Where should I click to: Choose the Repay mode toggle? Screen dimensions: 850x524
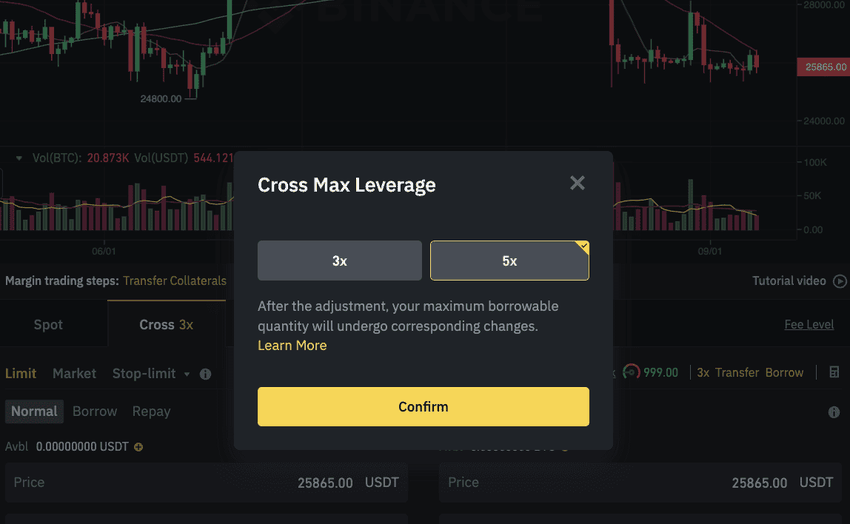click(x=151, y=411)
